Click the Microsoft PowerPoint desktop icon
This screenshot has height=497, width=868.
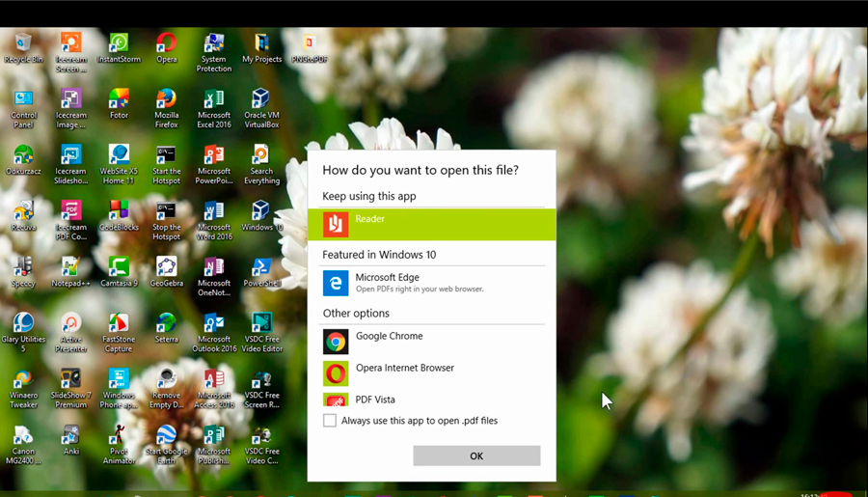click(x=214, y=165)
